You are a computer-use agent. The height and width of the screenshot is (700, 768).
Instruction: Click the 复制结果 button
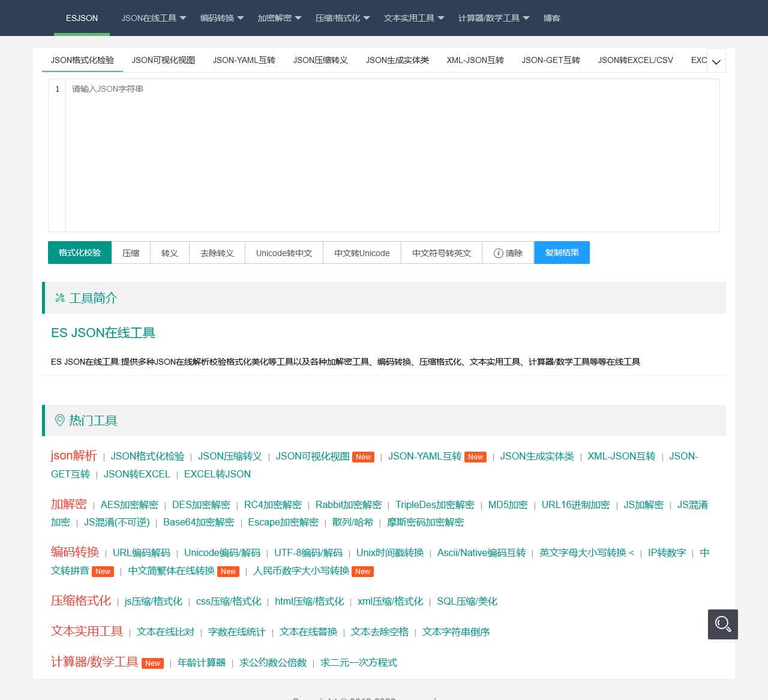point(562,253)
